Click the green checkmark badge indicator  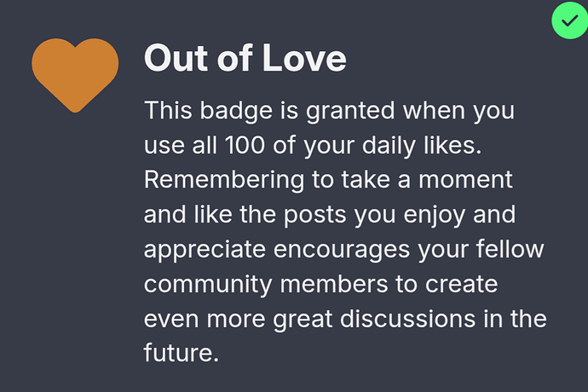pos(569,20)
